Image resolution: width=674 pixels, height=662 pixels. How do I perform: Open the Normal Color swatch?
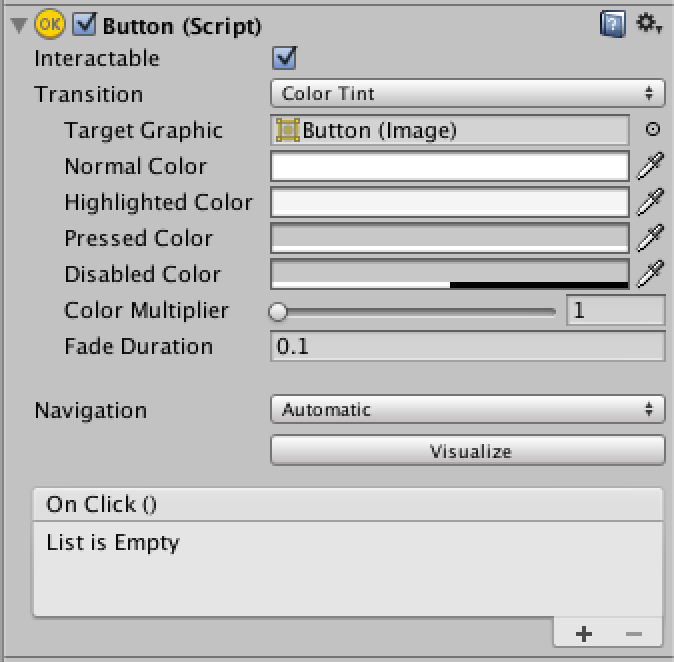450,166
